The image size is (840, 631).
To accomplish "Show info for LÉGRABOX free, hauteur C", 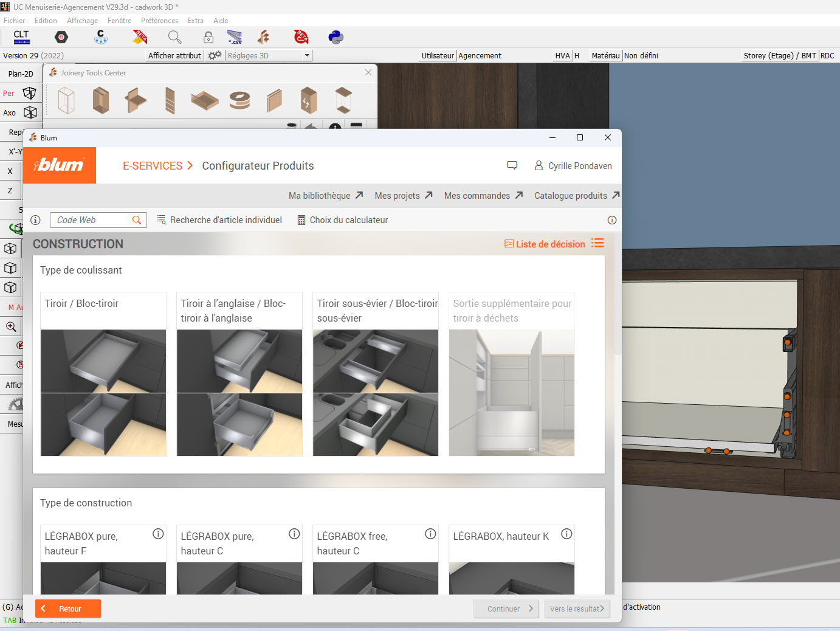I will [430, 534].
